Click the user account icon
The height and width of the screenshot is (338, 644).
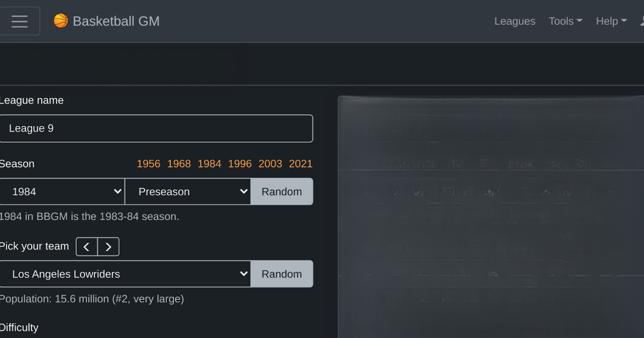coord(641,21)
